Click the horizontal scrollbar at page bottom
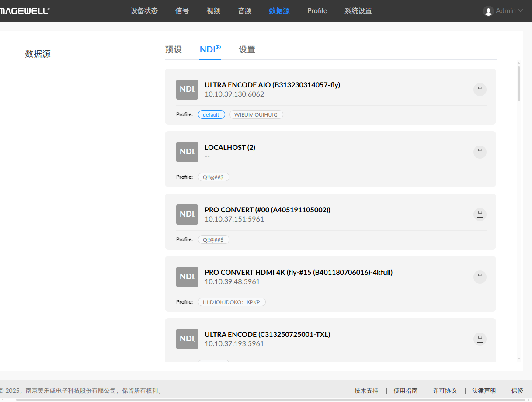Viewport: 532px width, 402px height. tap(262, 399)
